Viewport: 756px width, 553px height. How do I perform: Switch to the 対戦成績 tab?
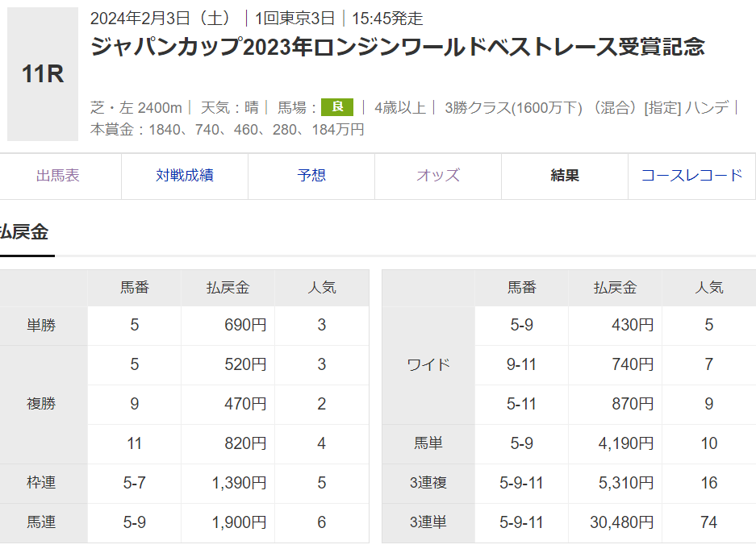pyautogui.click(x=185, y=176)
